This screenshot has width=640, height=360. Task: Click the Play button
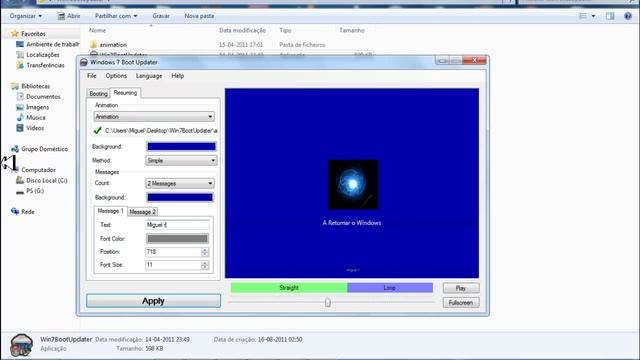461,288
